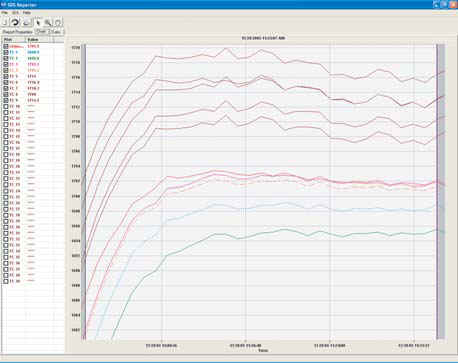Enable the TC 10 plot checkbox
The image size is (458, 363).
coord(6,106)
